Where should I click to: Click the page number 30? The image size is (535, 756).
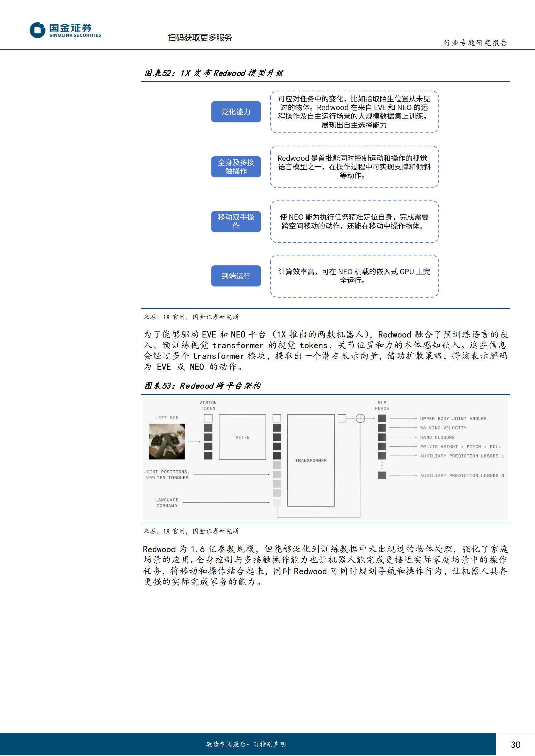click(515, 745)
